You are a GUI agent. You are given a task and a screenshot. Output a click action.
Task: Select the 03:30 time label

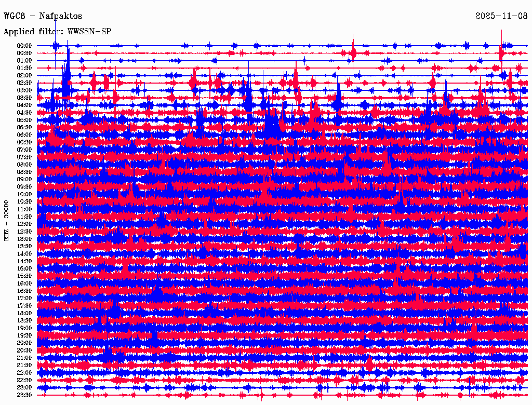[24, 98]
